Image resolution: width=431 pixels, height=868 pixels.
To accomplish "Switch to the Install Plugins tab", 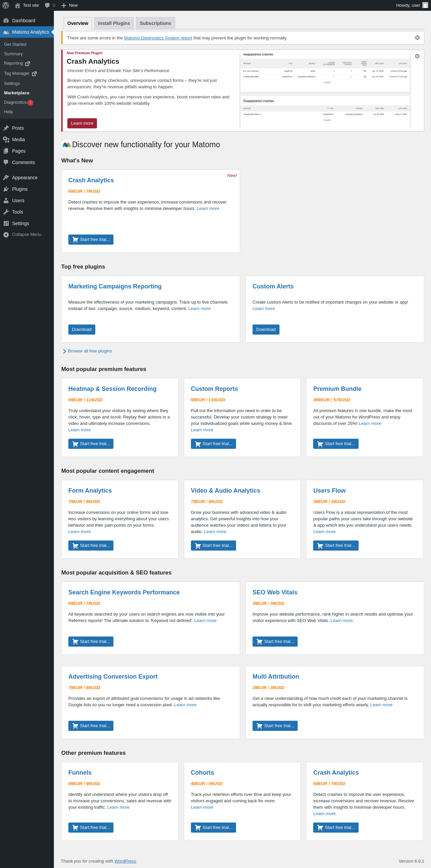I will click(114, 23).
